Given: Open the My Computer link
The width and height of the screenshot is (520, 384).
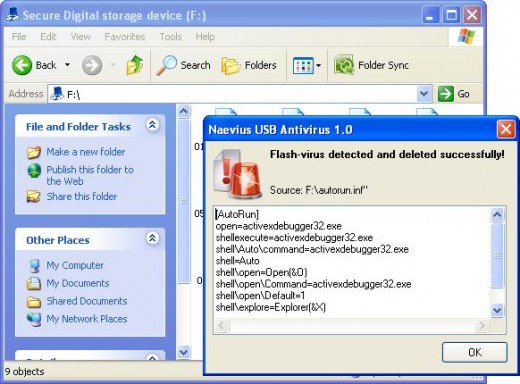Looking at the screenshot, I should (x=75, y=265).
